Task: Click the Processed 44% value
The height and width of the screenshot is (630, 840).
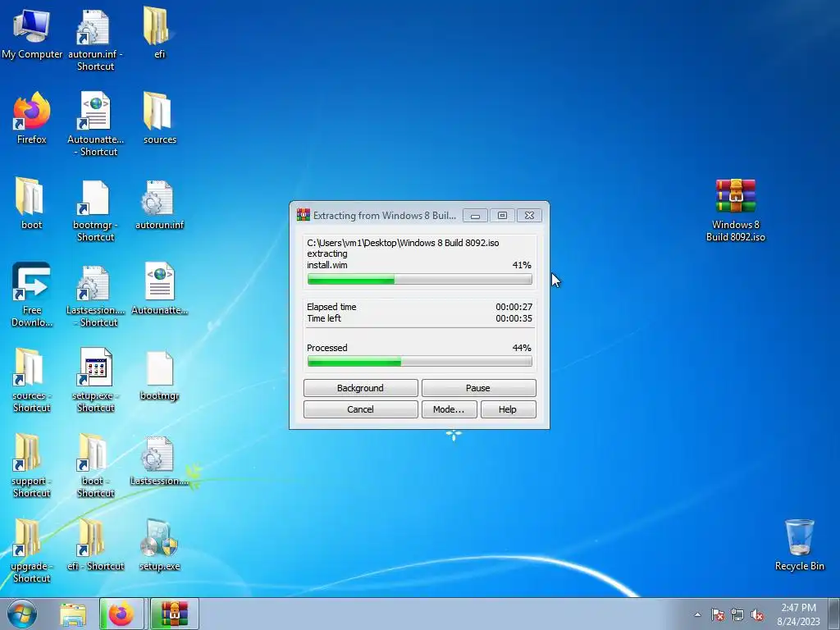Action: click(521, 348)
